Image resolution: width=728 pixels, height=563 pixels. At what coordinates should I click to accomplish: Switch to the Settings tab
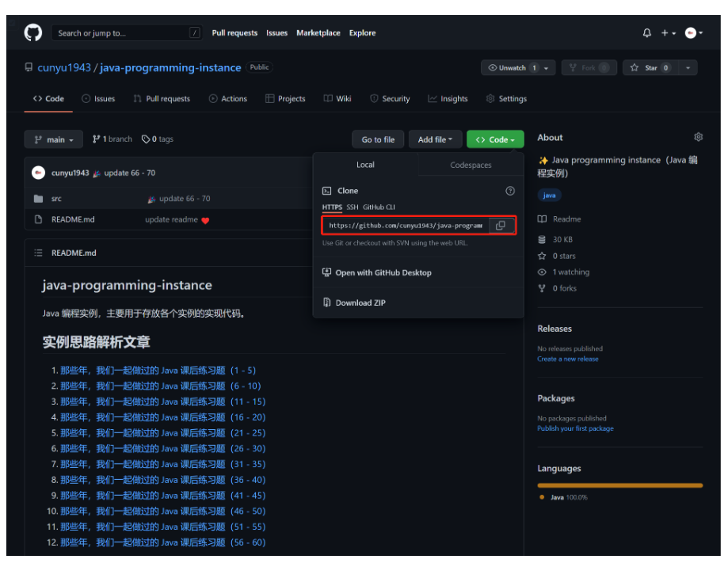tap(506, 98)
